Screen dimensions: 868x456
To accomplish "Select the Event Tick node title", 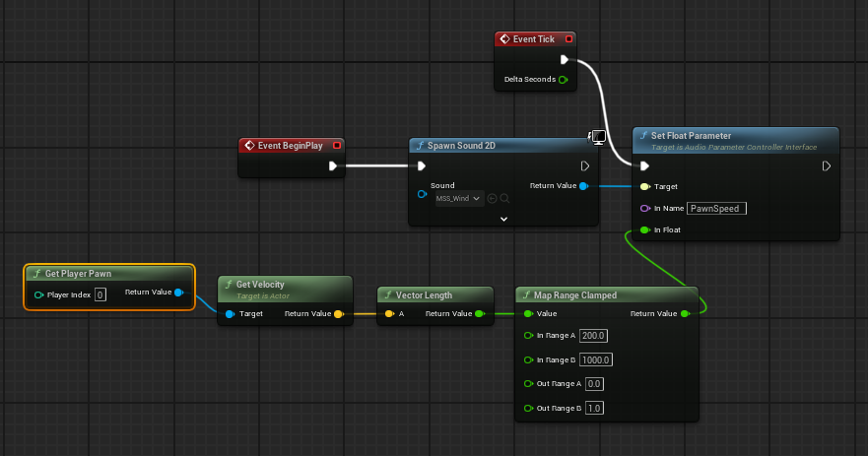I will [533, 39].
